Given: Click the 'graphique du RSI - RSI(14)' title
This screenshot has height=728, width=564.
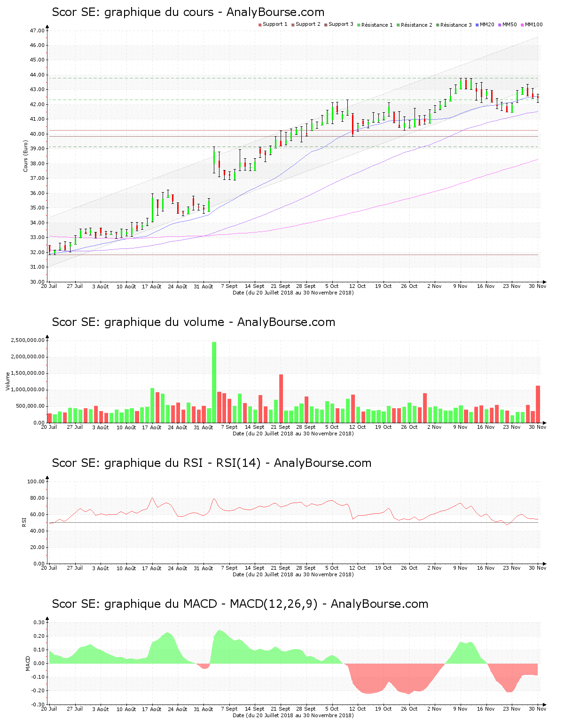Looking at the screenshot, I should click(x=211, y=463).
